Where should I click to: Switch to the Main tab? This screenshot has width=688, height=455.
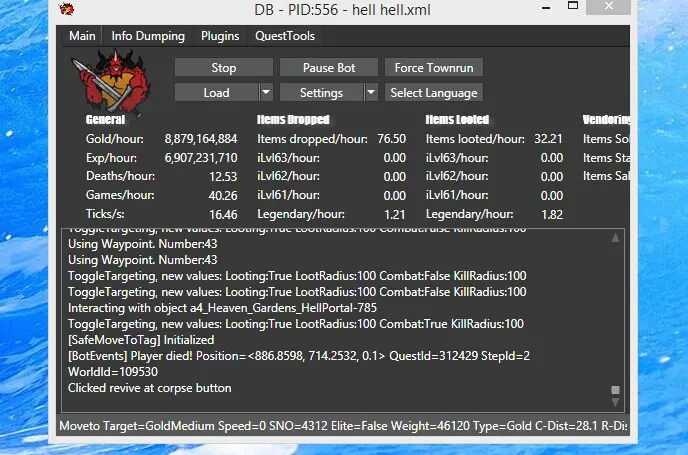point(82,36)
